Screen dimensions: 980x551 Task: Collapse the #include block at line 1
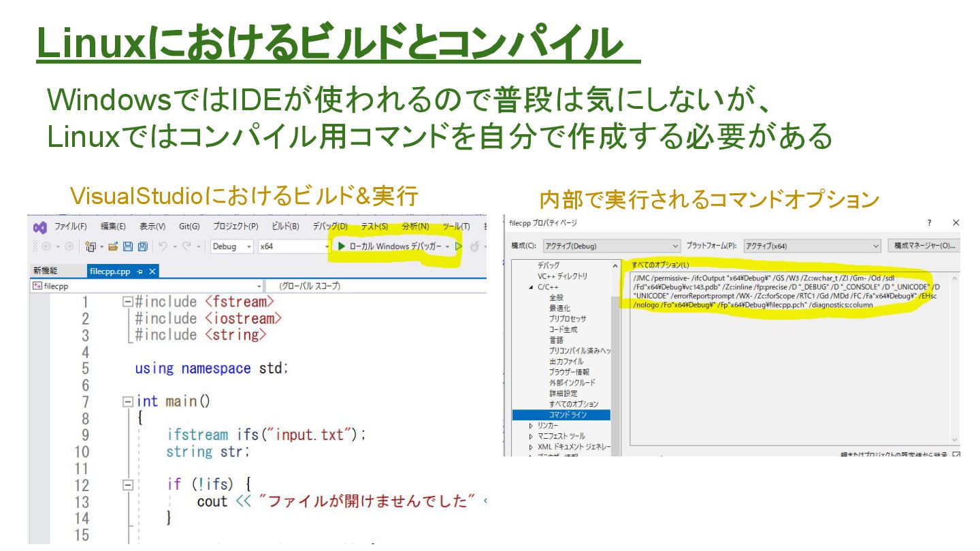(127, 302)
